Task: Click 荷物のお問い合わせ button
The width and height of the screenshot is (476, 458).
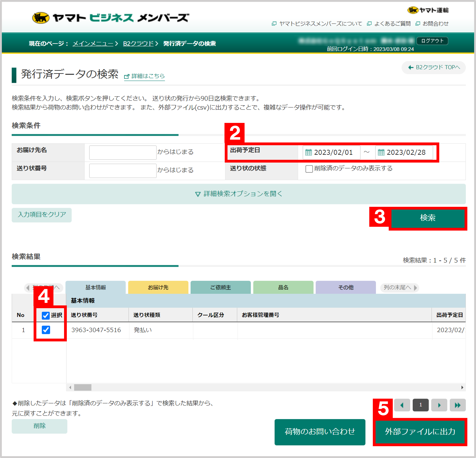Action: (x=320, y=432)
